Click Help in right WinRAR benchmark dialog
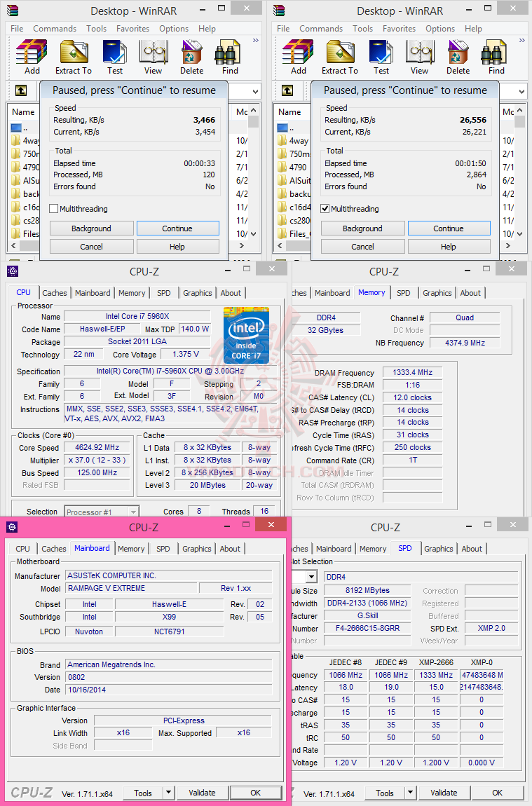The width and height of the screenshot is (532, 806). [x=448, y=247]
